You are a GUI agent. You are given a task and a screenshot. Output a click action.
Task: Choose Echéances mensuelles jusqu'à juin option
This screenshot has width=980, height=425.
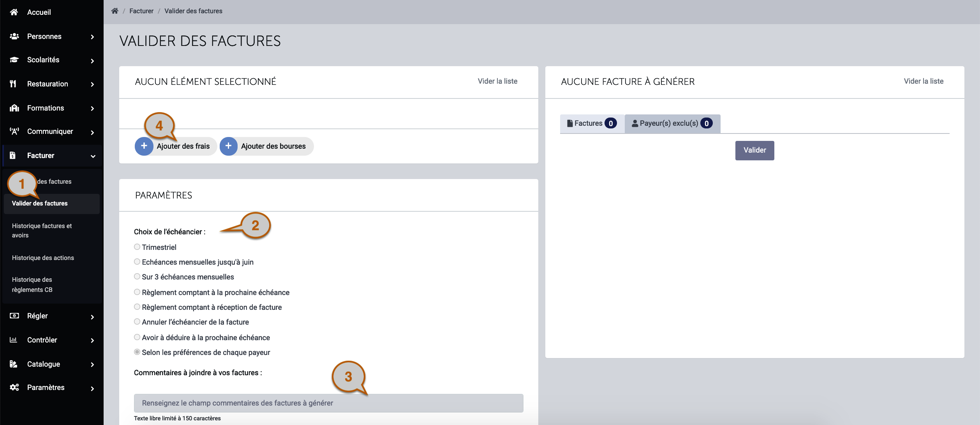pyautogui.click(x=137, y=262)
